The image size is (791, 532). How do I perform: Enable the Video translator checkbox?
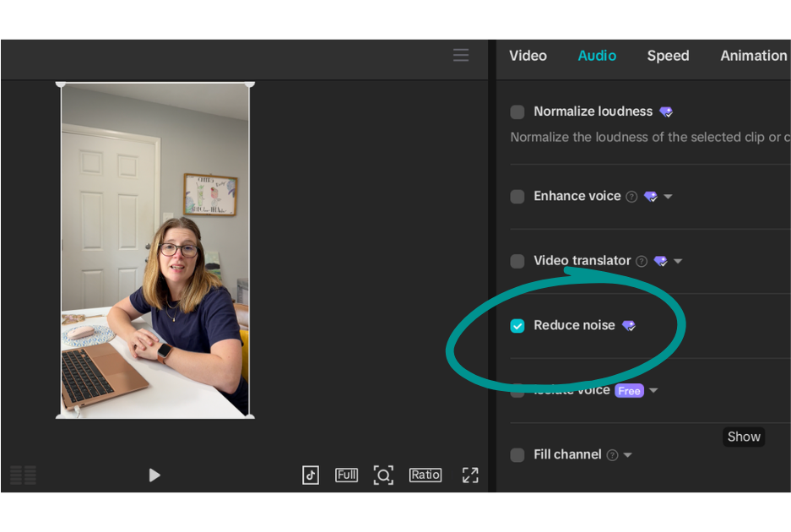517,261
